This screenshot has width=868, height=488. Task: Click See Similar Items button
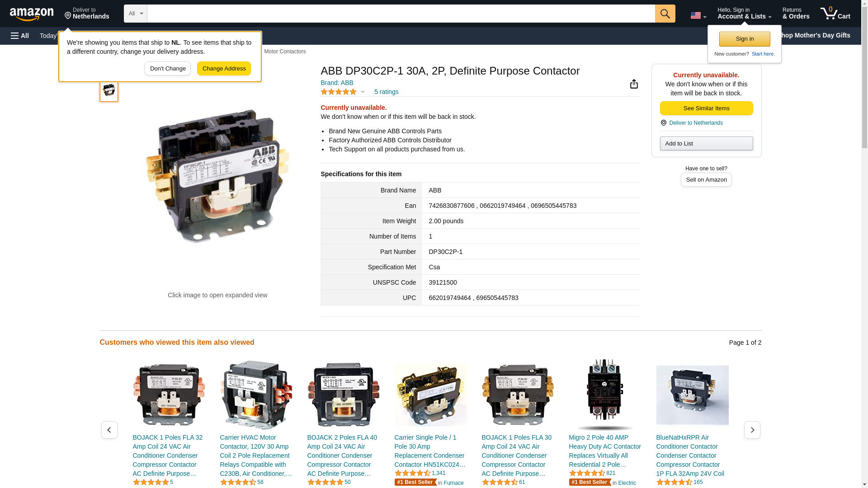point(706,108)
